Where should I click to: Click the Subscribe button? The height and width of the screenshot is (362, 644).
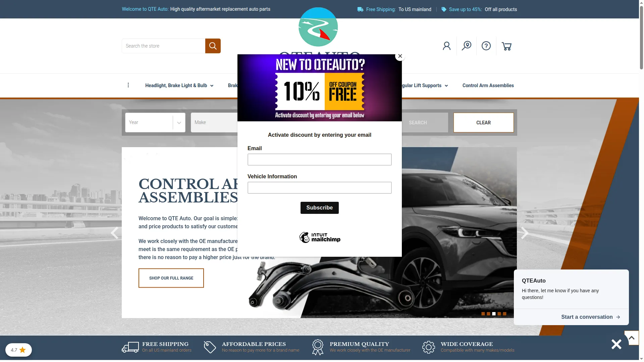click(320, 208)
